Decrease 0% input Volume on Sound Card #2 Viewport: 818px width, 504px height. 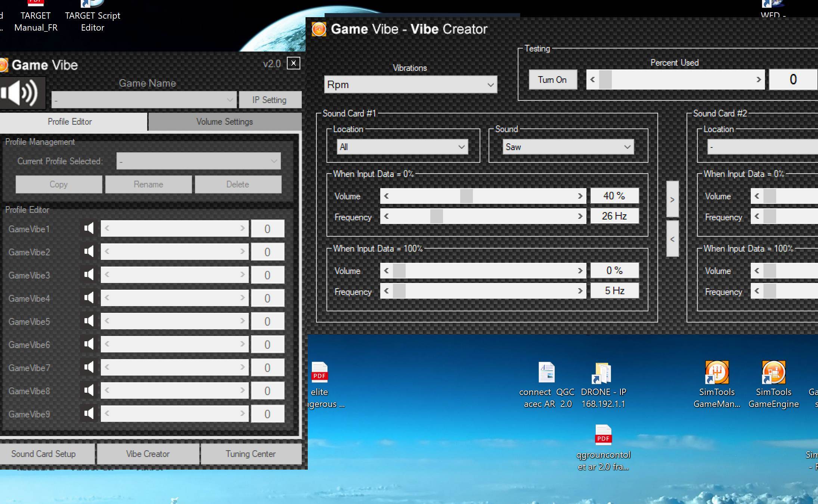pyautogui.click(x=757, y=196)
